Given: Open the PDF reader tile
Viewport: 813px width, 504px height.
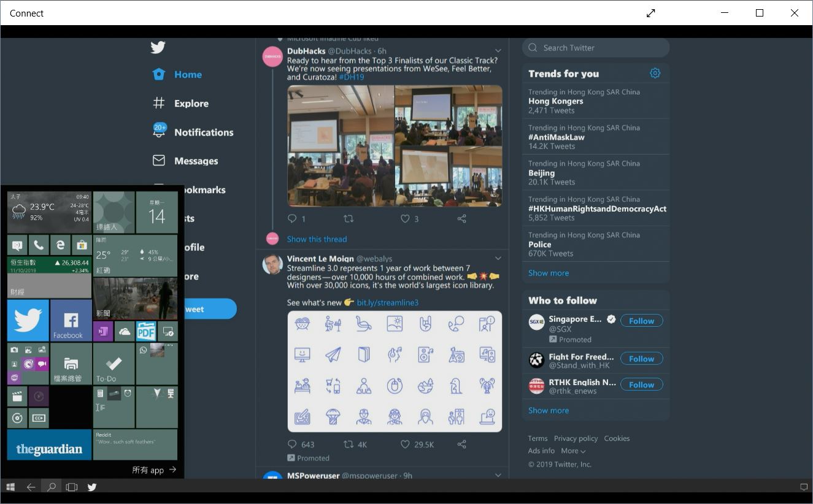Looking at the screenshot, I should 146,332.
